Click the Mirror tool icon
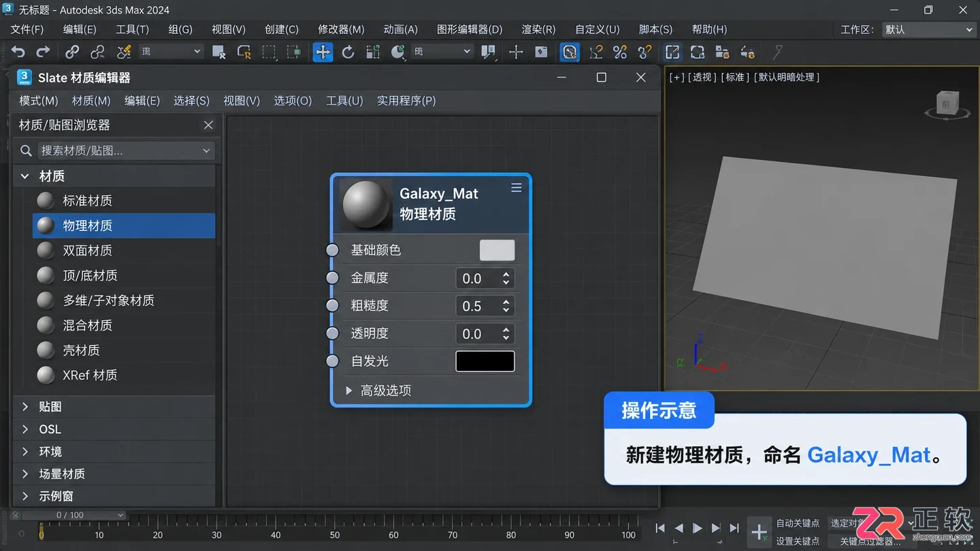 point(697,52)
